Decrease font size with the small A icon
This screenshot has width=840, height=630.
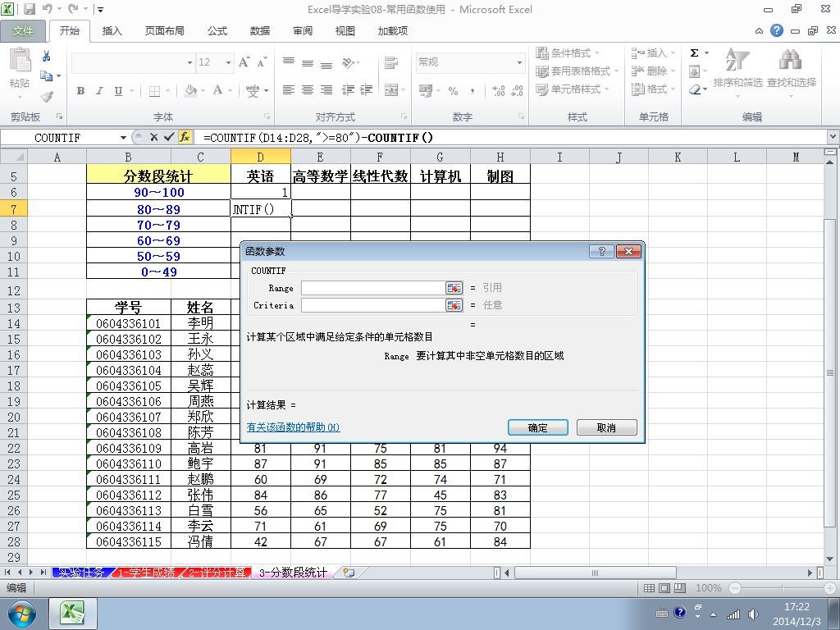[262, 62]
